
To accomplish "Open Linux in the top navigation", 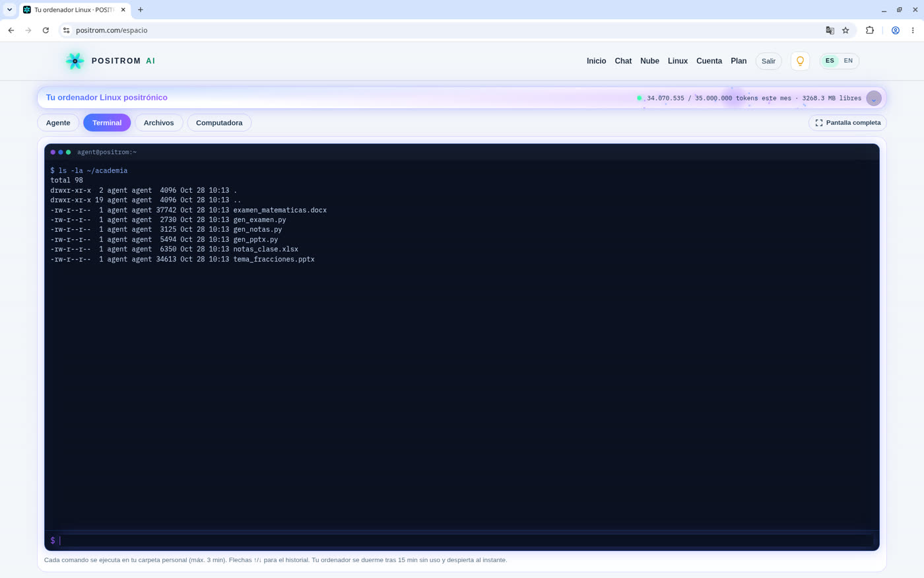I will coord(678,61).
